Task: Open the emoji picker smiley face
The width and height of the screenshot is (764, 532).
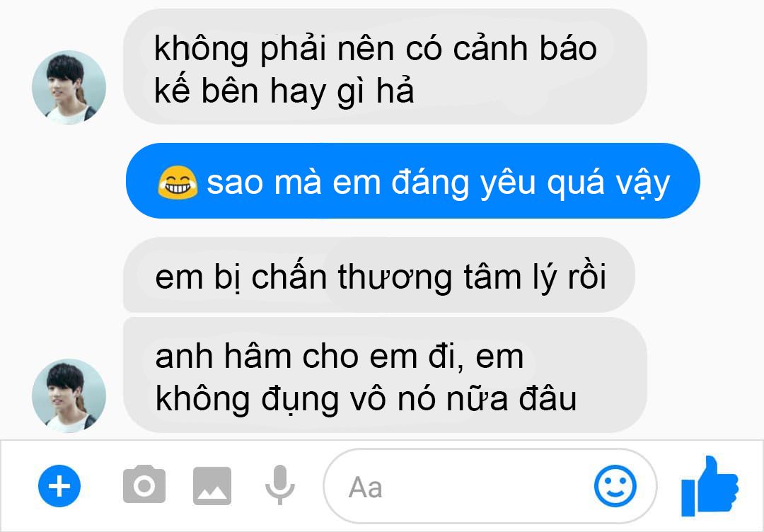Action: (x=615, y=486)
